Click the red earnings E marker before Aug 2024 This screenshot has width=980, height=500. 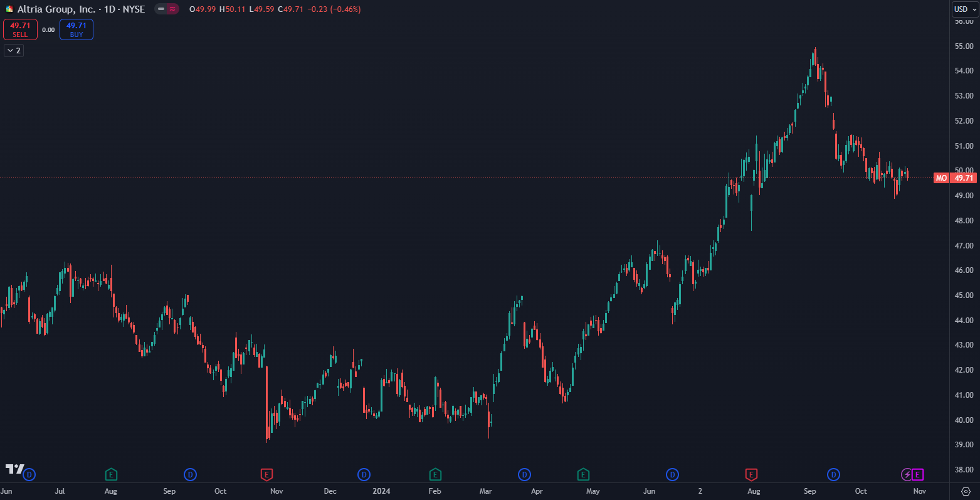[751, 474]
